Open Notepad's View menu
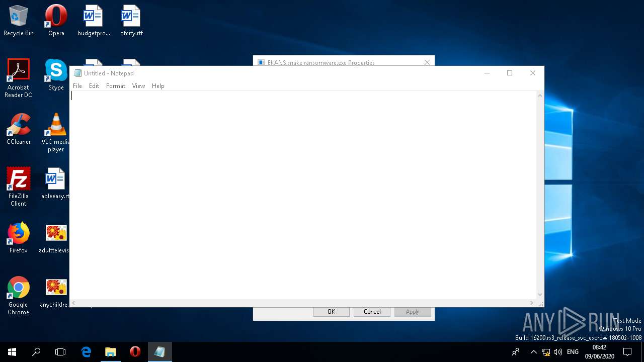Viewport: 644px width, 362px height. 138,86
